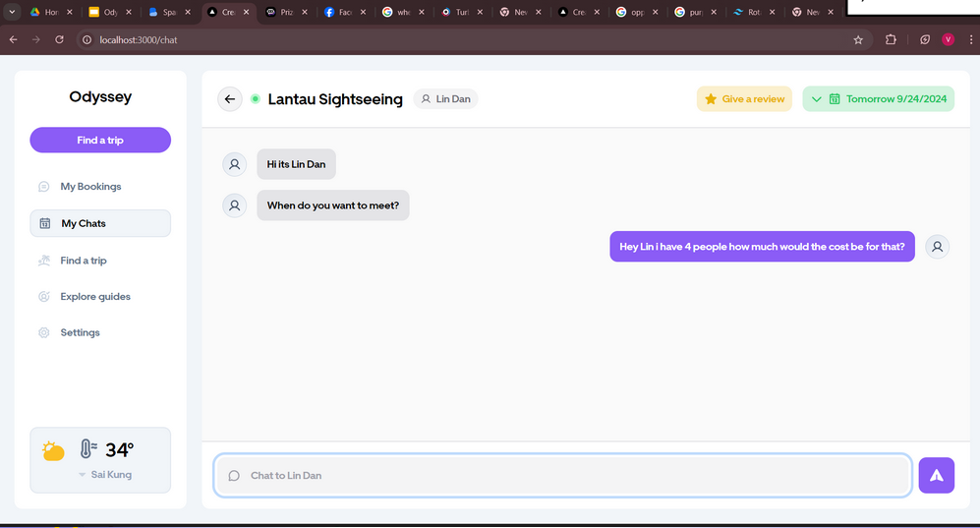
Task: Click the person icon in Lin Dan chip
Action: tap(426, 98)
